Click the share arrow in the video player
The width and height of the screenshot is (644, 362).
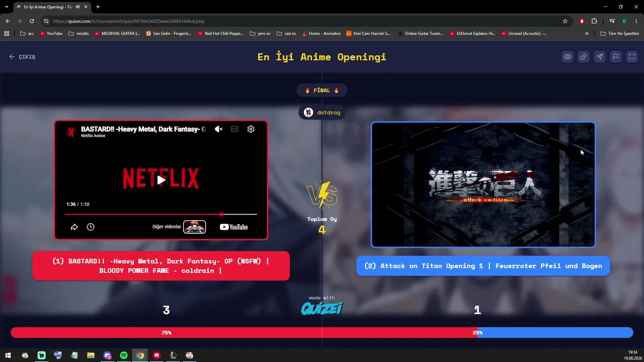74,227
